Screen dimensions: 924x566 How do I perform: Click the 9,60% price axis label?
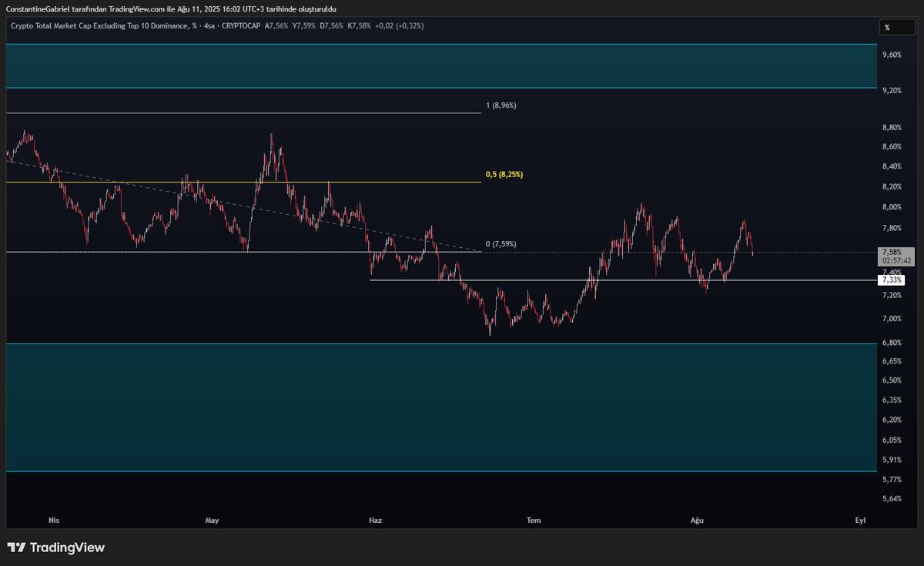click(892, 55)
